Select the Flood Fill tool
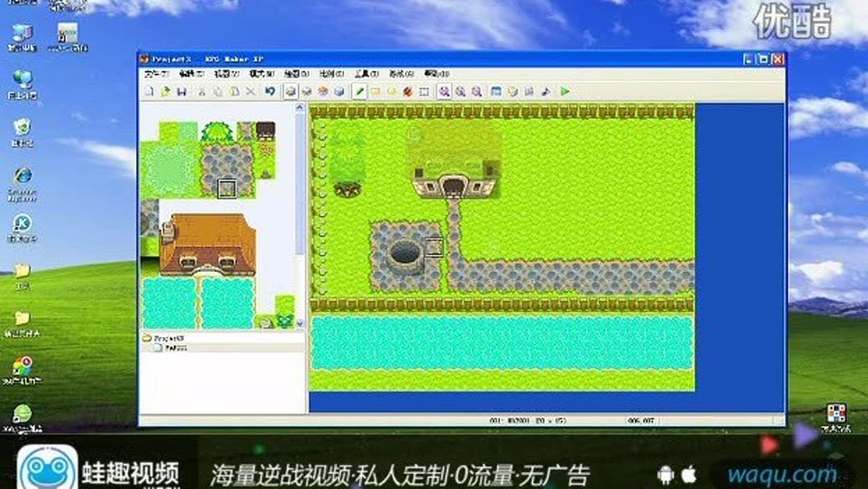This screenshot has height=489, width=868. click(407, 90)
